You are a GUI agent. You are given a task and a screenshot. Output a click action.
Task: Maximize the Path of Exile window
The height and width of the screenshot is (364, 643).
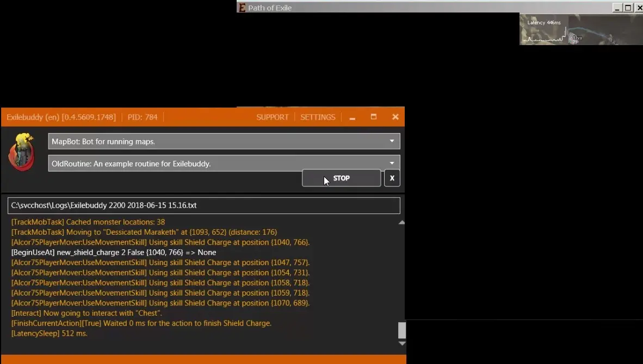tap(628, 8)
